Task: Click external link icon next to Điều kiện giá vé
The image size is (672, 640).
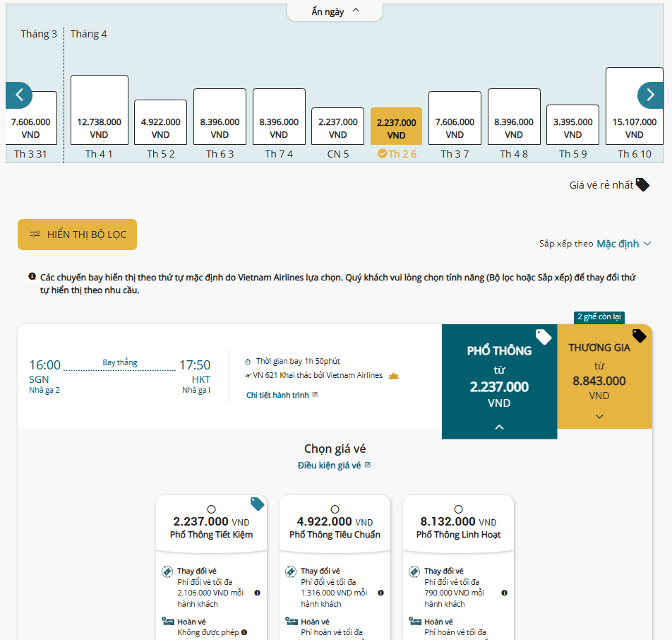Action: click(x=368, y=465)
